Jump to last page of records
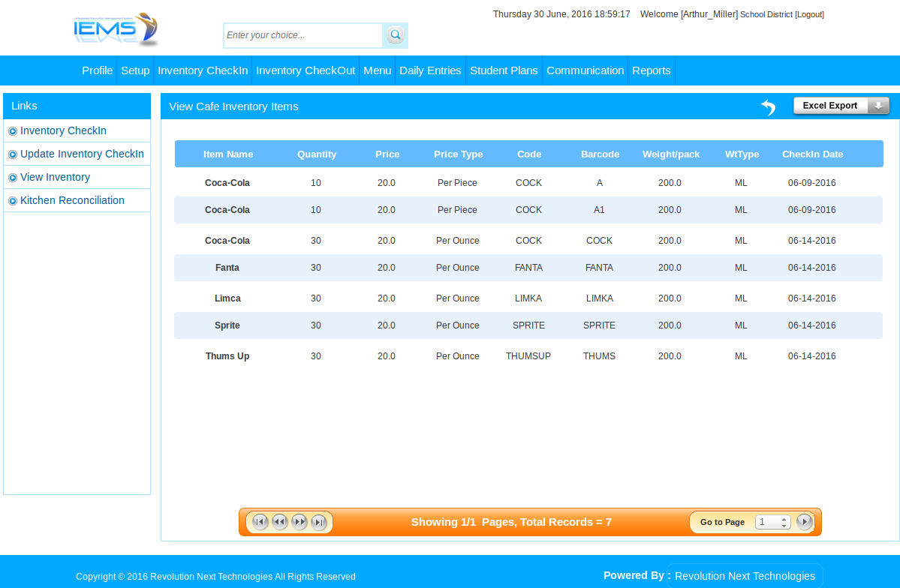The height and width of the screenshot is (588, 900). (319, 522)
